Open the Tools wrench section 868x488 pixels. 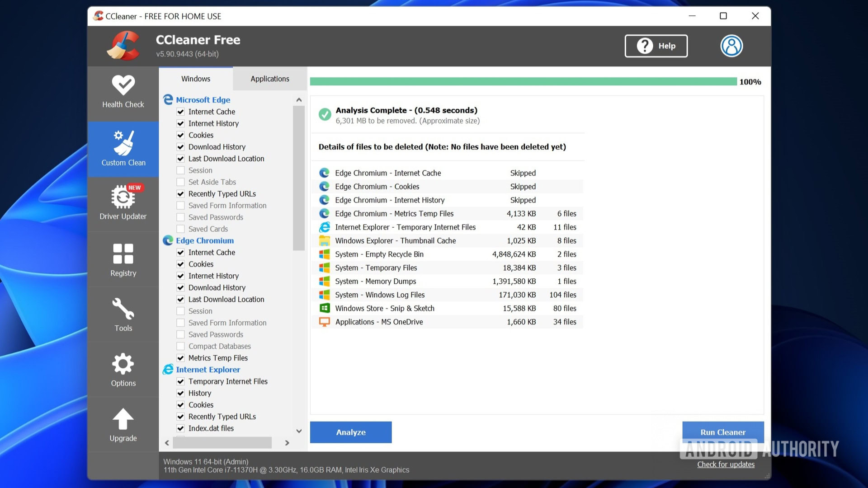(123, 314)
